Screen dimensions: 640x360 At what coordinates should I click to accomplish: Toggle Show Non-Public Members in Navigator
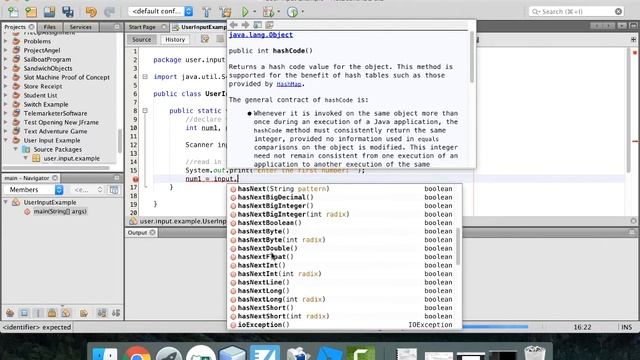click(52, 313)
